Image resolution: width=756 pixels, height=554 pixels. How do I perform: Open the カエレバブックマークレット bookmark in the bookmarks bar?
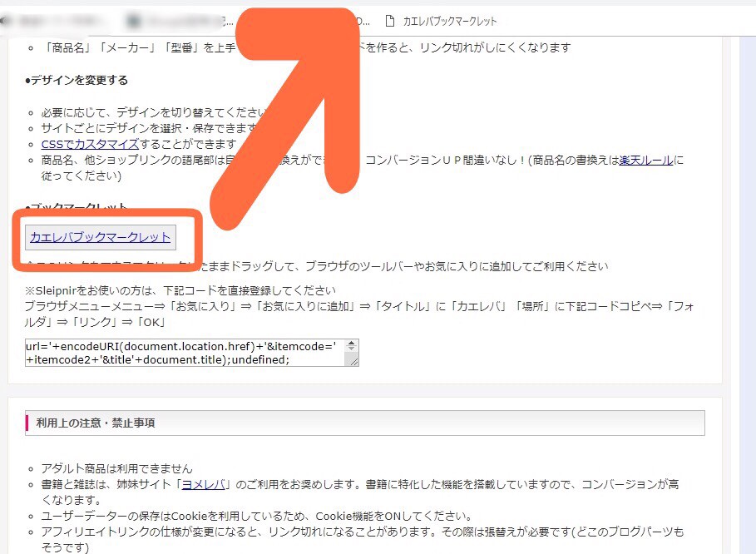click(x=441, y=22)
